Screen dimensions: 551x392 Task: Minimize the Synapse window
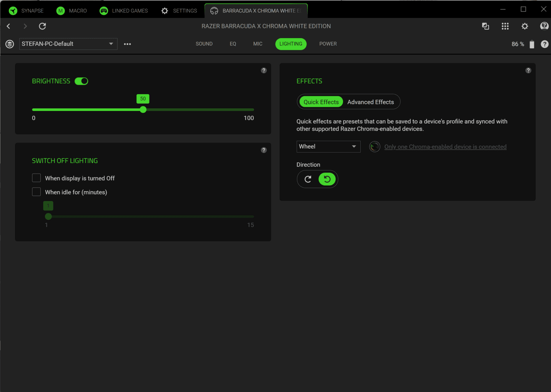tap(503, 9)
